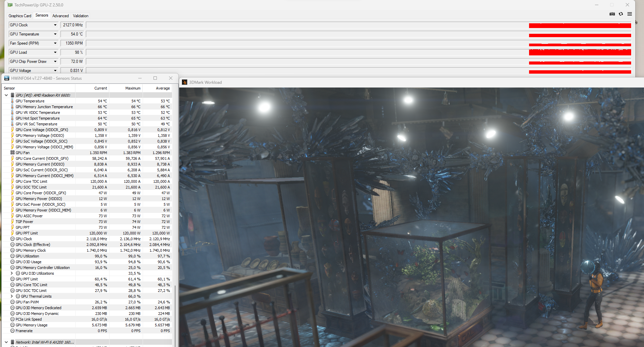Click chip icon beside AMD Radeon RX 6600
This screenshot has width=644, height=347.
tap(13, 95)
